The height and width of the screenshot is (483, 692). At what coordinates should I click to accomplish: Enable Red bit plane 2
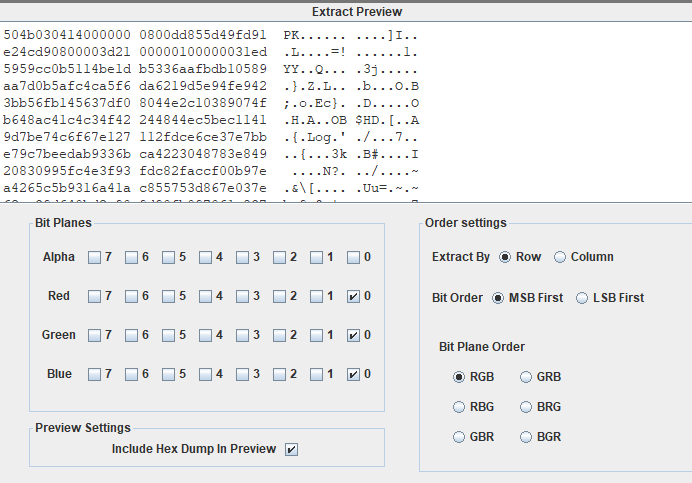point(279,296)
